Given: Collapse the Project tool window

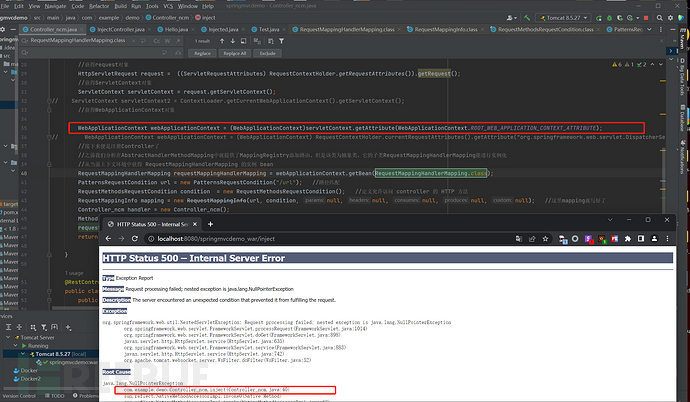Looking at the screenshot, I should tap(13, 29).
